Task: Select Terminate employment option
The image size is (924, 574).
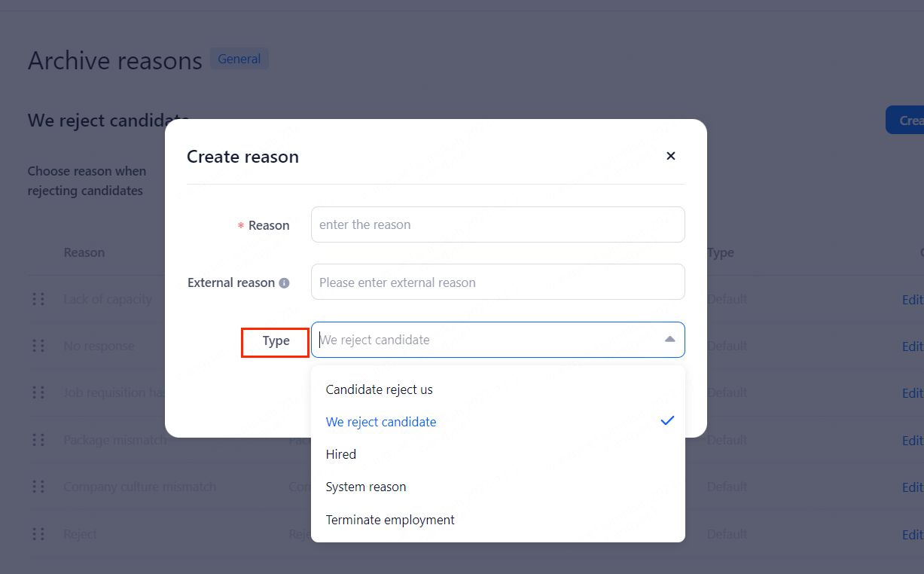Action: (390, 520)
